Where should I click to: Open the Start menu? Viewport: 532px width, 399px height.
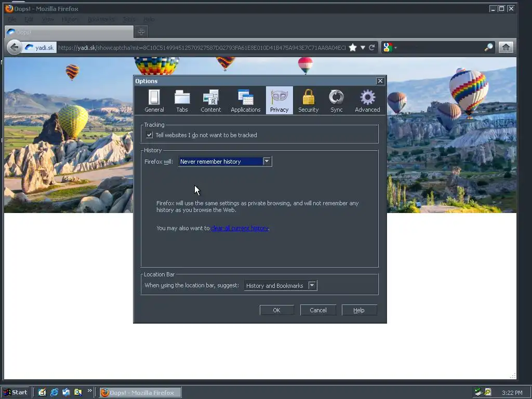click(15, 392)
